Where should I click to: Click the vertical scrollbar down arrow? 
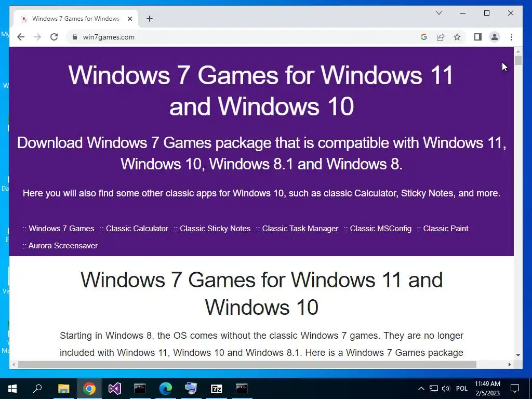pos(518,355)
